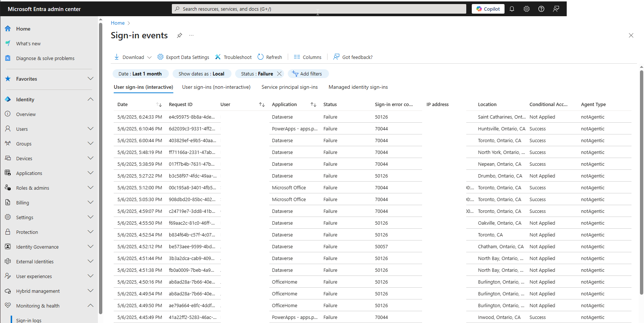This screenshot has width=644, height=323.
Task: Click Saint Catharines location cell
Action: tap(502, 117)
